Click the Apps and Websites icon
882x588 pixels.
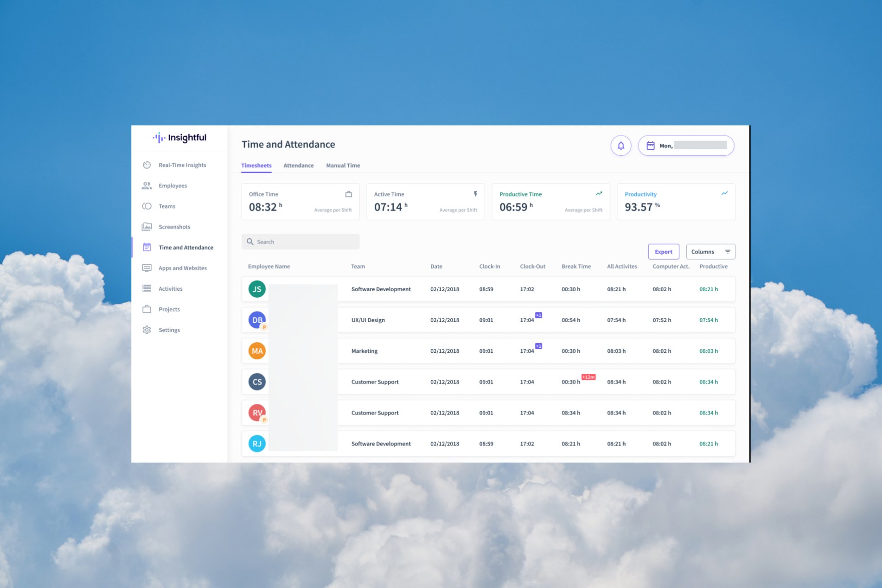point(147,268)
